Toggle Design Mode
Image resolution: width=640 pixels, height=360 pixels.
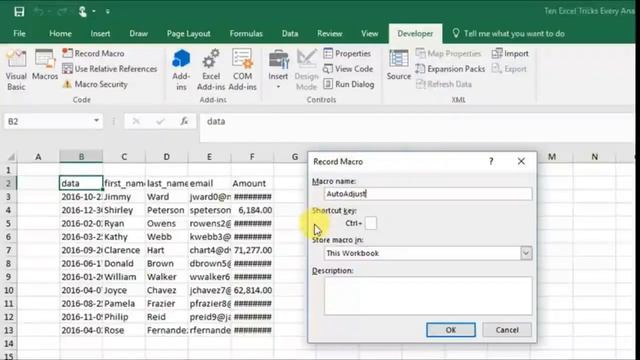tap(306, 69)
